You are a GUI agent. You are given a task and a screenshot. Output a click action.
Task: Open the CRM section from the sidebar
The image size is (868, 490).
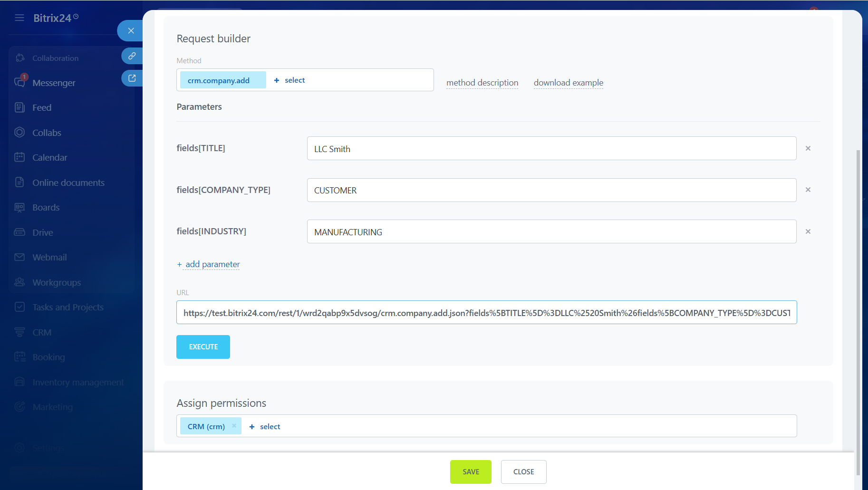20,332
